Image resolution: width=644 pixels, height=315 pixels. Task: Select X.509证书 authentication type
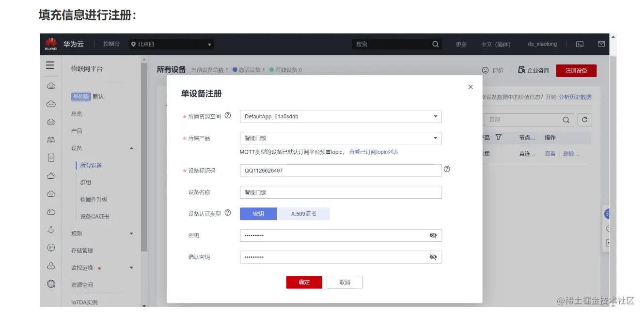(304, 214)
